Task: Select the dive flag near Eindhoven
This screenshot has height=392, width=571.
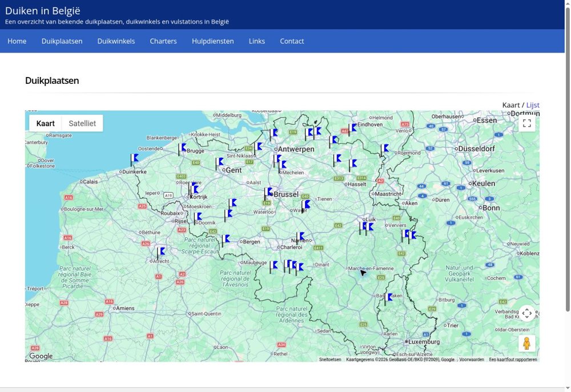Action: pos(352,130)
